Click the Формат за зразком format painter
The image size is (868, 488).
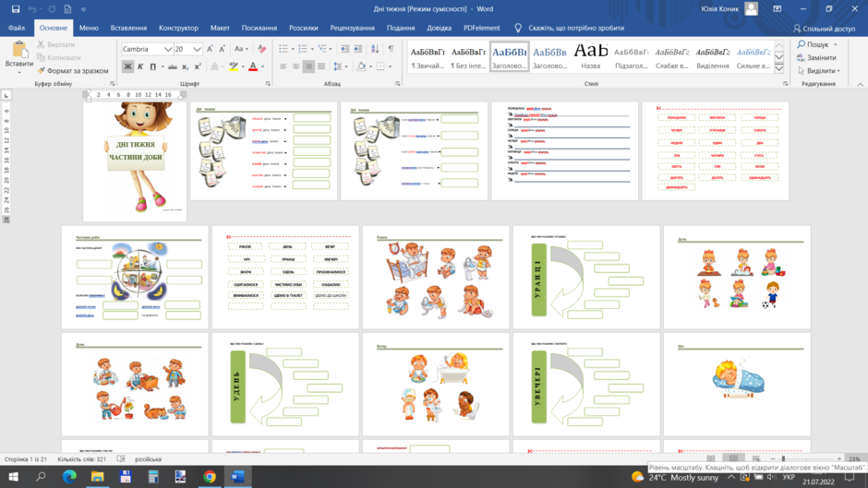(x=73, y=71)
